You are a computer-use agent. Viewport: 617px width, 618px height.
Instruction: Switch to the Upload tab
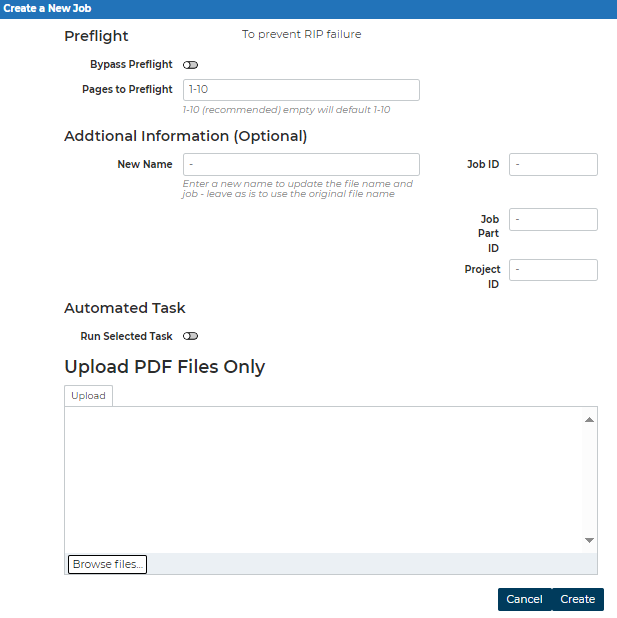(x=88, y=396)
